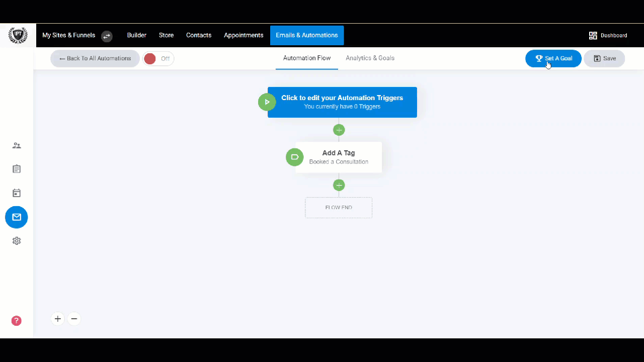Open the Store menu item
Viewport: 644px width, 362px height.
pos(166,35)
